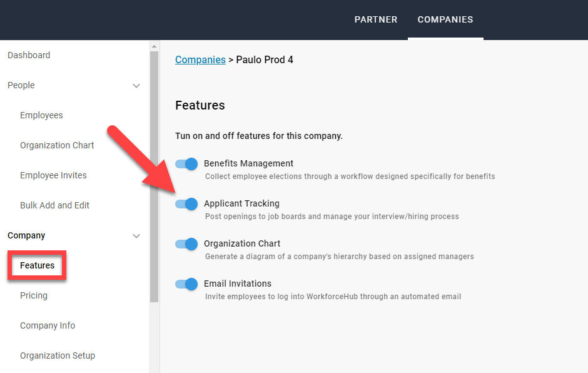
Task: Open the Companies breadcrumb link
Action: (200, 59)
